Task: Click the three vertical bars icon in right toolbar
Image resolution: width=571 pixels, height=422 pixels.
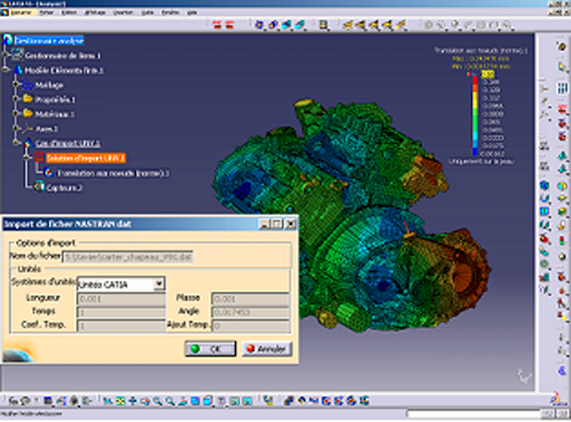Action: [x=562, y=88]
